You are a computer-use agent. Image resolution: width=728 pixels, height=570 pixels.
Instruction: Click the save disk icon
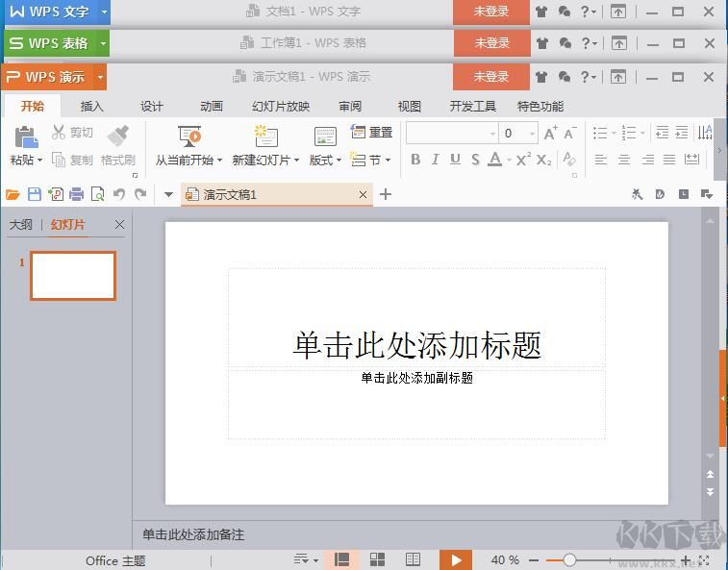coord(35,194)
